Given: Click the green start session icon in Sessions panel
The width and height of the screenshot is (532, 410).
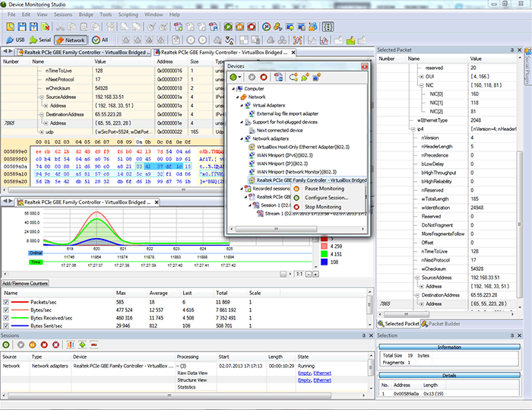Looking at the screenshot, I should pos(6,345).
